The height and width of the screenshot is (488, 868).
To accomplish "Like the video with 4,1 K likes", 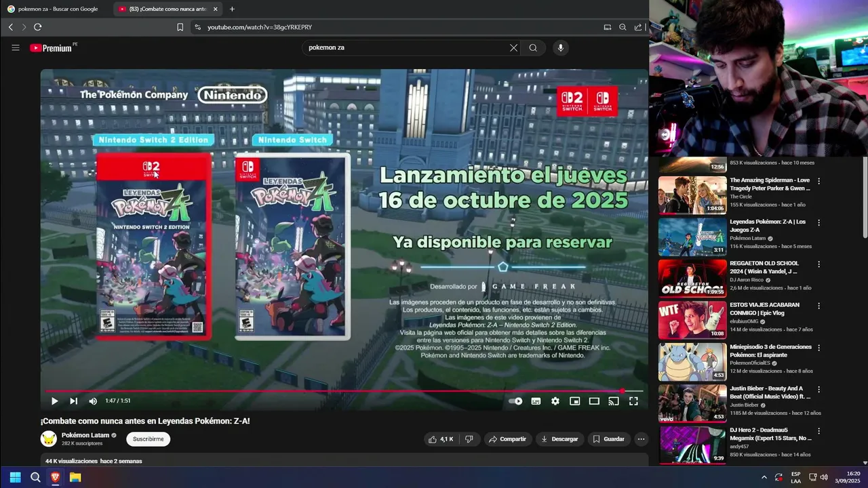I will click(x=440, y=439).
